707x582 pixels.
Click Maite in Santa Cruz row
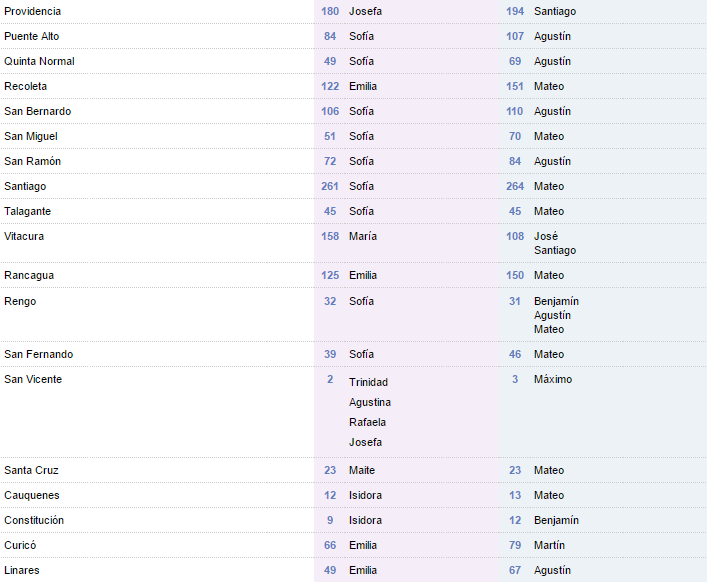[x=362, y=470]
